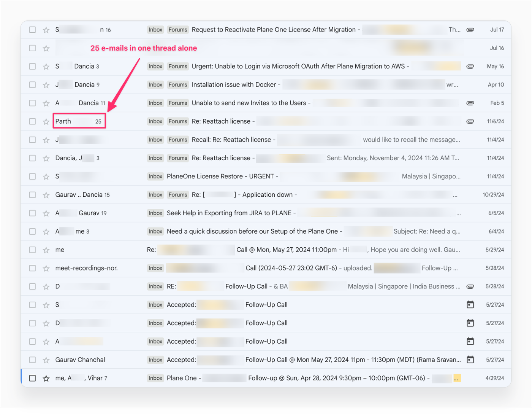
Task: Star the Plane One License reactivation email
Action: pos(46,30)
